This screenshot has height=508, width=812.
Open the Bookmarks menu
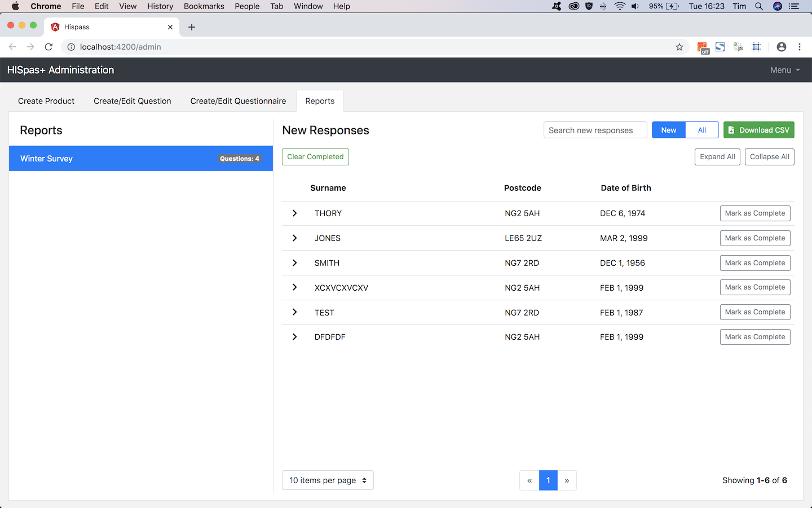[x=204, y=6]
